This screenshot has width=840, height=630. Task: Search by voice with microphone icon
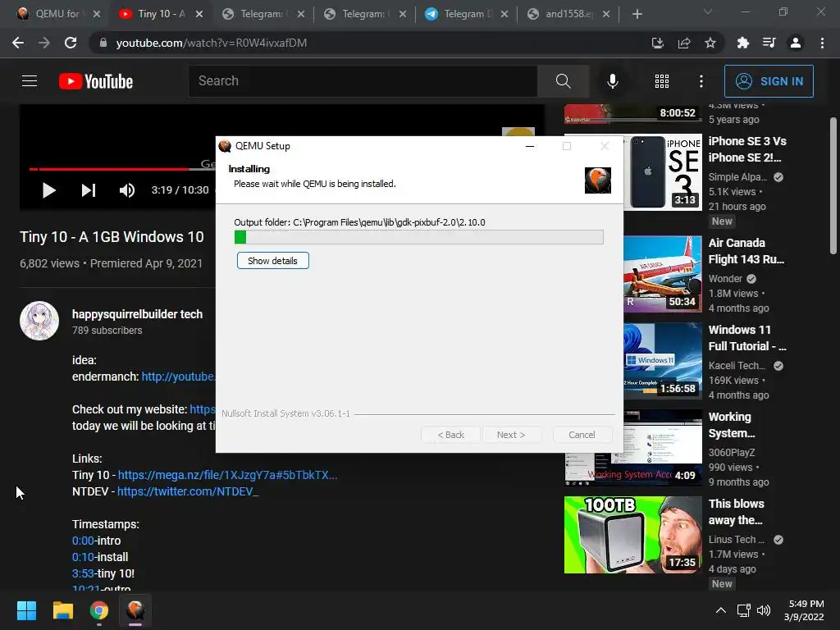click(x=612, y=81)
